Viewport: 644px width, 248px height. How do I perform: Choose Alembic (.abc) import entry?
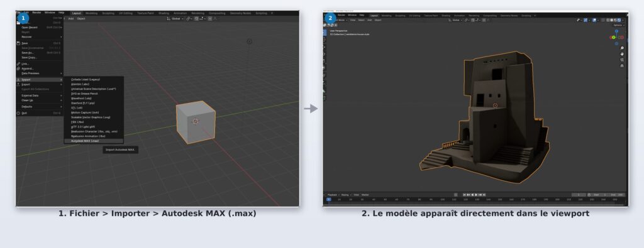point(94,84)
